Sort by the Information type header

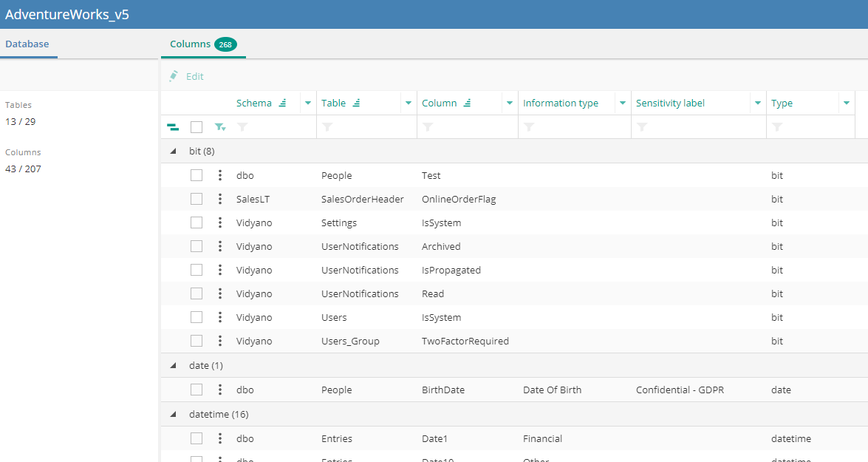560,103
